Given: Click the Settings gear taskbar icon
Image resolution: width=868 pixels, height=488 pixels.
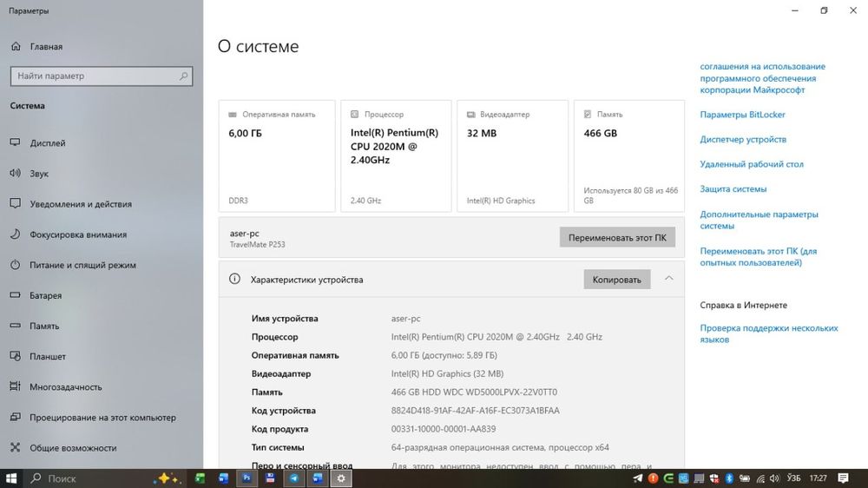Looking at the screenshot, I should pyautogui.click(x=341, y=478).
